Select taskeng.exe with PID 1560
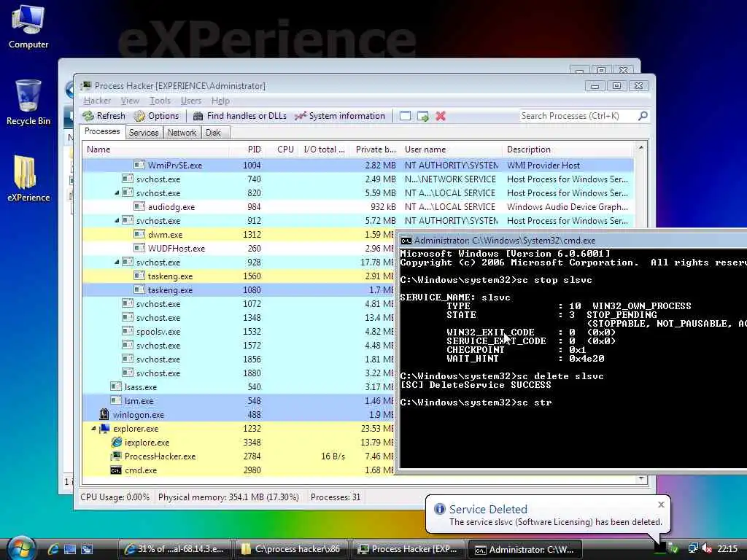The image size is (747, 560). click(239, 276)
